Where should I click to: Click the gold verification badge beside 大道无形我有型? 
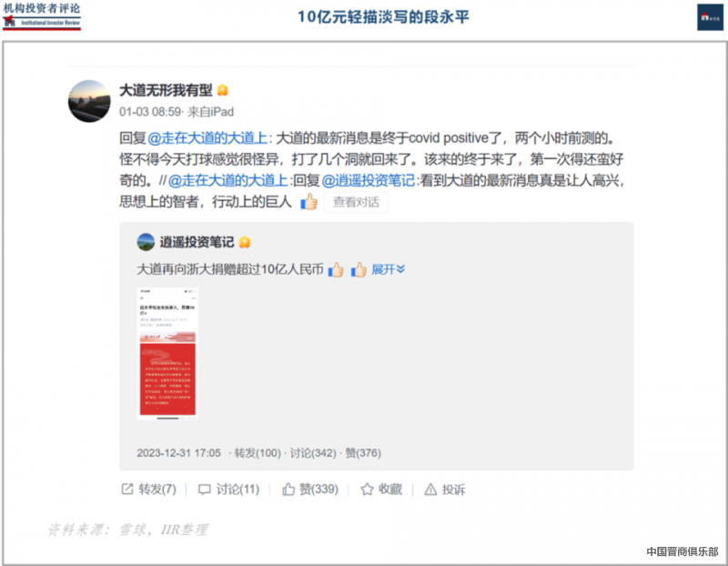(x=222, y=90)
